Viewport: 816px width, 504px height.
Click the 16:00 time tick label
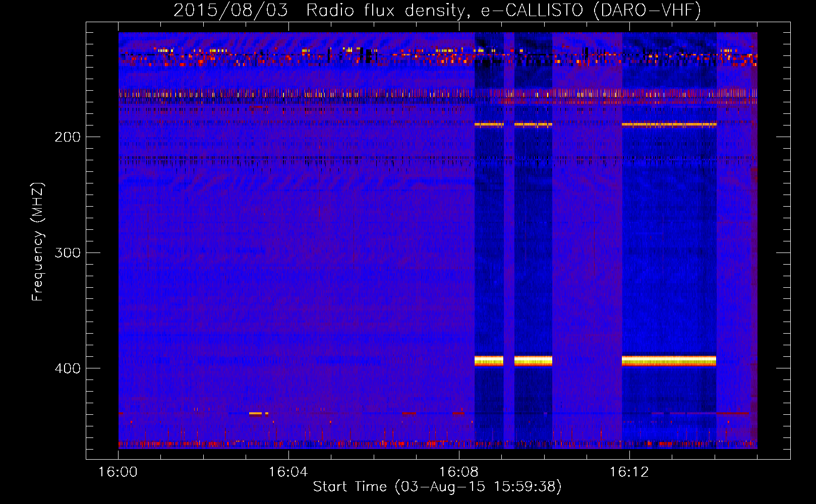pyautogui.click(x=118, y=472)
